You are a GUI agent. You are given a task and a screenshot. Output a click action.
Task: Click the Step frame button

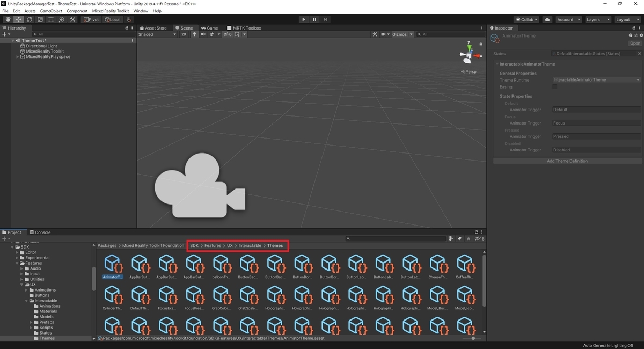(326, 19)
